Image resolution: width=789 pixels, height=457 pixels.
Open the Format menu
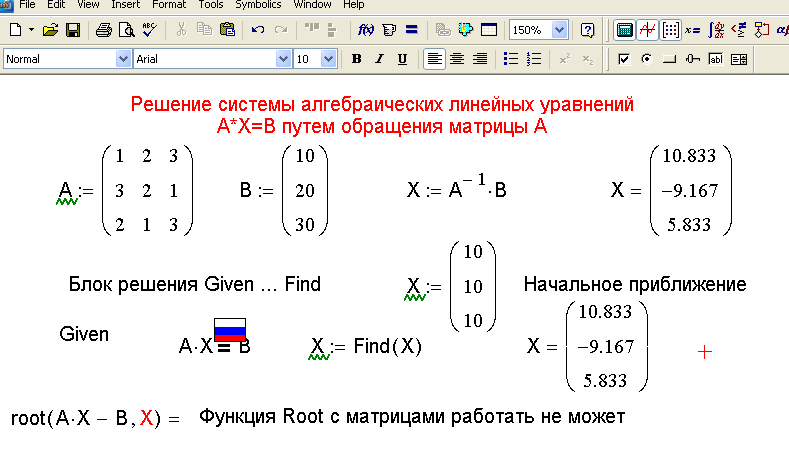(169, 5)
